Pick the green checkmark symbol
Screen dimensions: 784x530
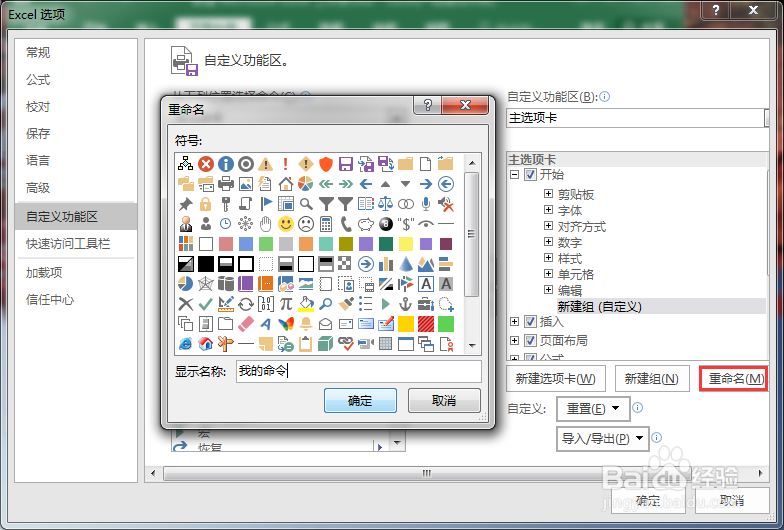(x=206, y=304)
